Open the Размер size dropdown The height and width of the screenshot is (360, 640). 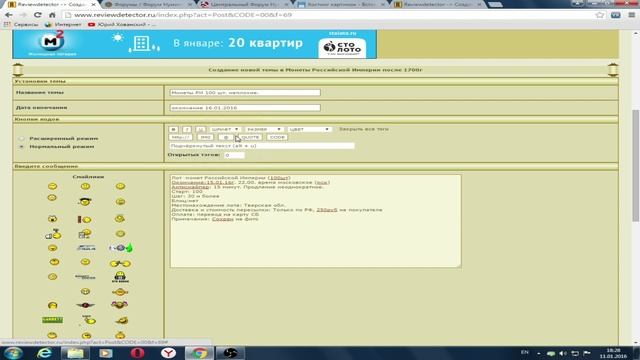pos(264,129)
